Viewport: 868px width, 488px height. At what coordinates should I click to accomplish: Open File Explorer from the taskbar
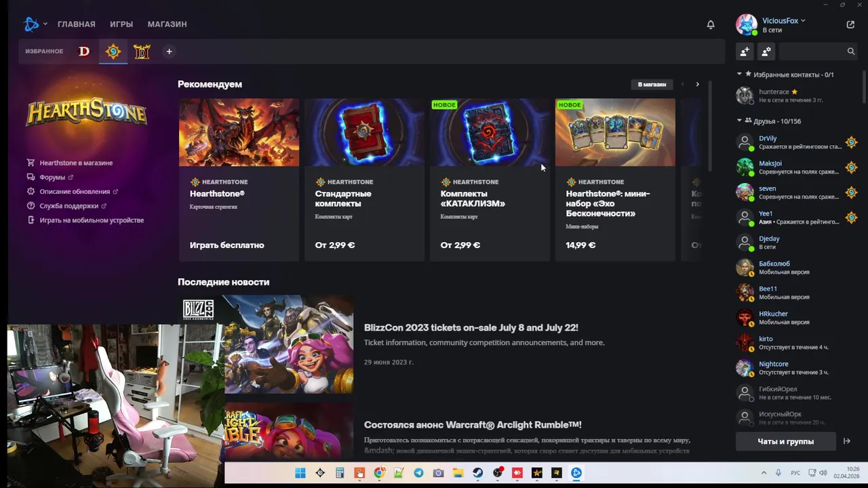[458, 473]
